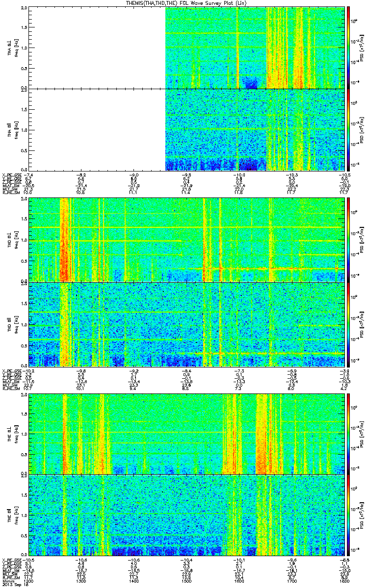This screenshot has height=588, width=368.
Task: Click the 'THA B⊥ freq [Hz]' axis label
Action: (x=12, y=48)
